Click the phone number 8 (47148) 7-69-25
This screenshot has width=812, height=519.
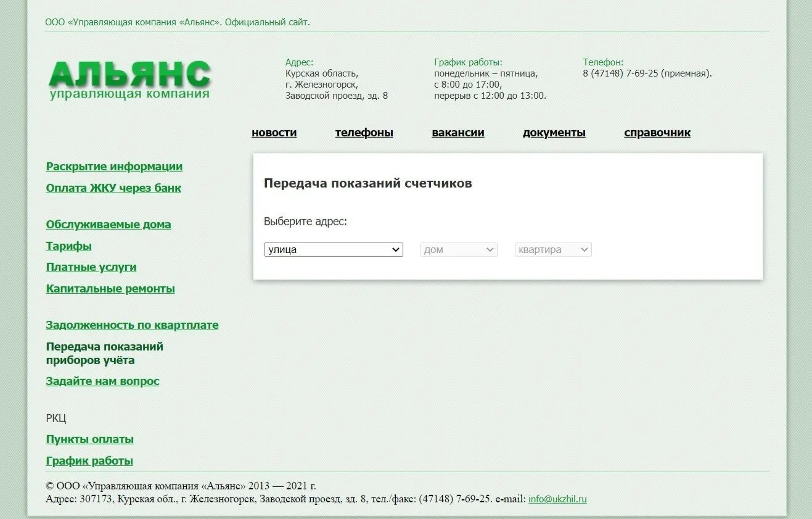click(621, 73)
